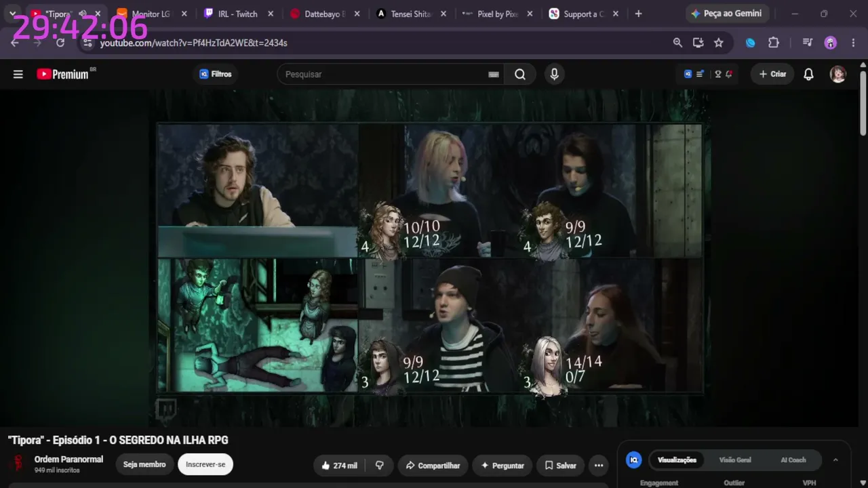Mute the Tipora tab audio icon
The height and width of the screenshot is (488, 868).
[83, 14]
